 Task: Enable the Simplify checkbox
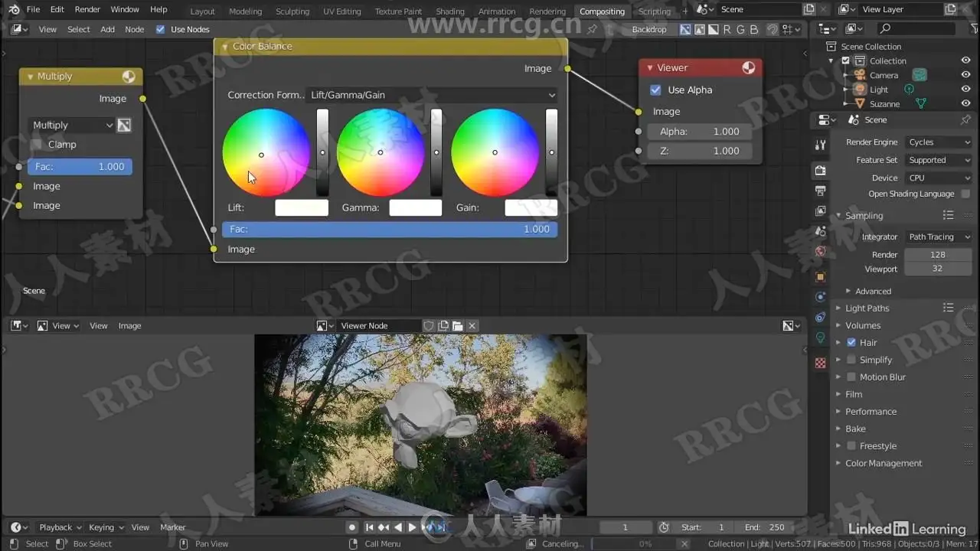(851, 360)
